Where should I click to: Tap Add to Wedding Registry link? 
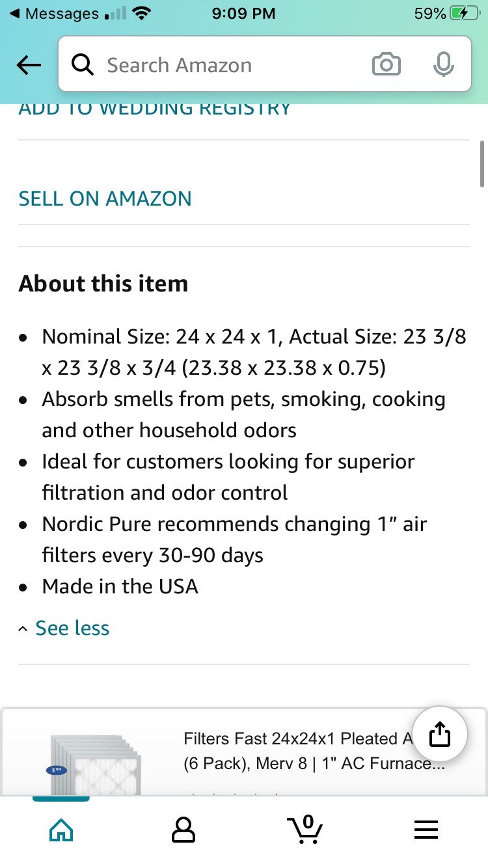pyautogui.click(x=155, y=109)
